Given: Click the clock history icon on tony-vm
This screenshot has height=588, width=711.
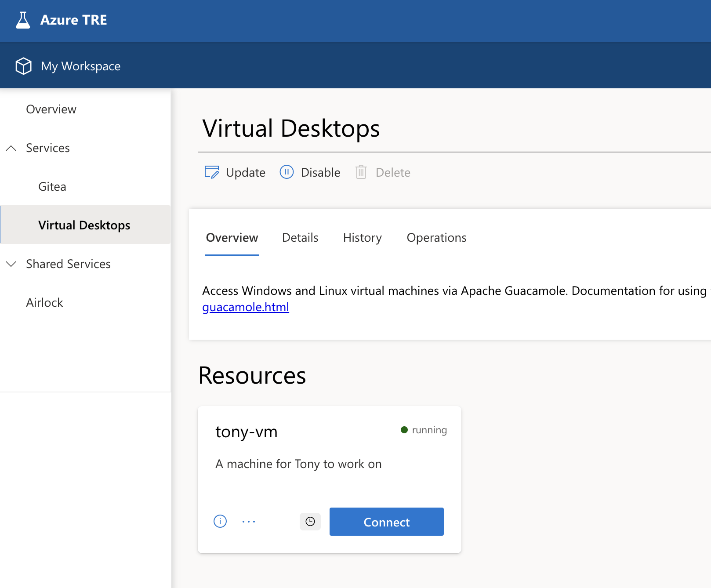Looking at the screenshot, I should [310, 522].
